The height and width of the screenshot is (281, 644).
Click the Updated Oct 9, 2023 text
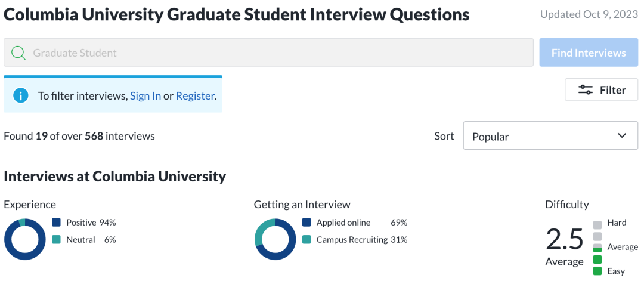pos(589,14)
